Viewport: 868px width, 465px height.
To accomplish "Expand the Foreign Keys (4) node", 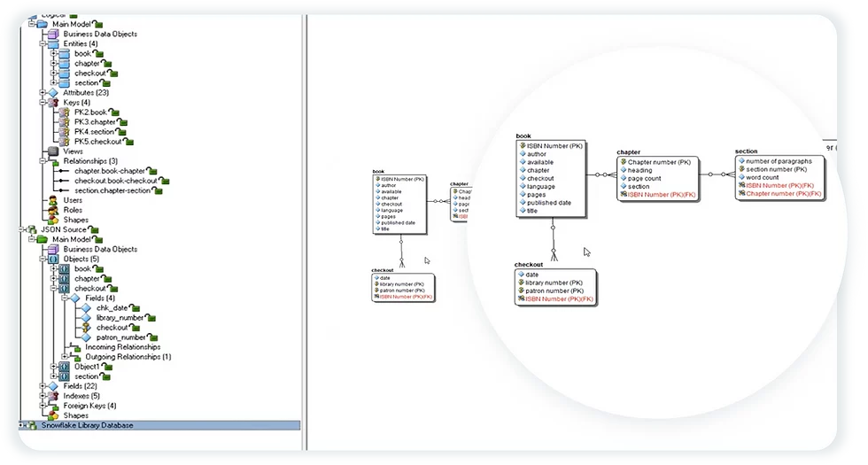I will click(x=43, y=406).
